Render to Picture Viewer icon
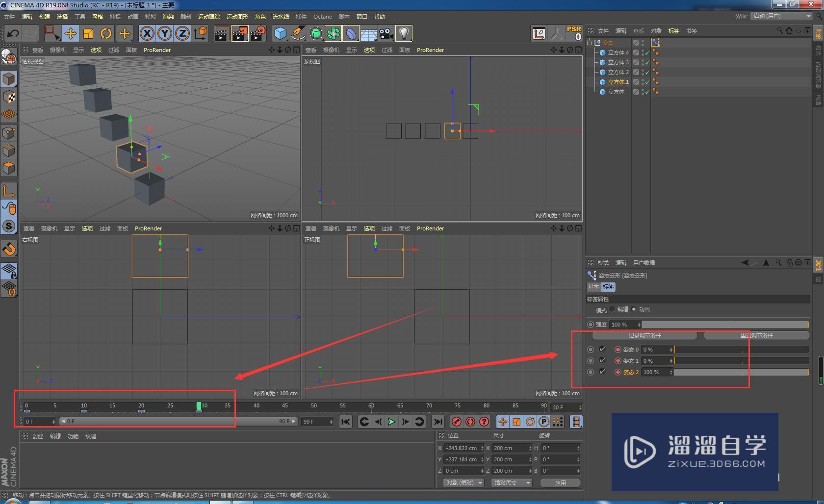The width and height of the screenshot is (824, 504). coord(240,33)
